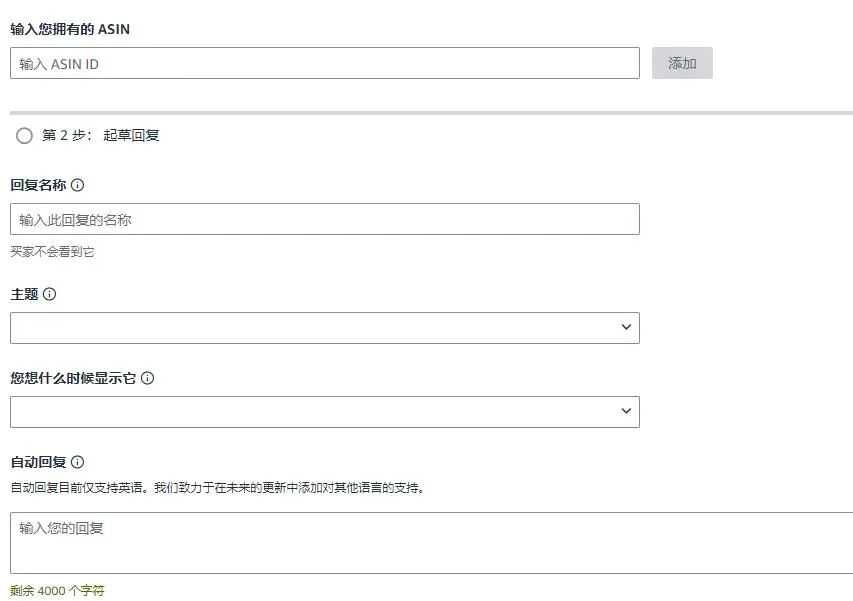Click the info icon beside 回复名称
Image resolution: width=853 pixels, height=601 pixels.
(78, 185)
